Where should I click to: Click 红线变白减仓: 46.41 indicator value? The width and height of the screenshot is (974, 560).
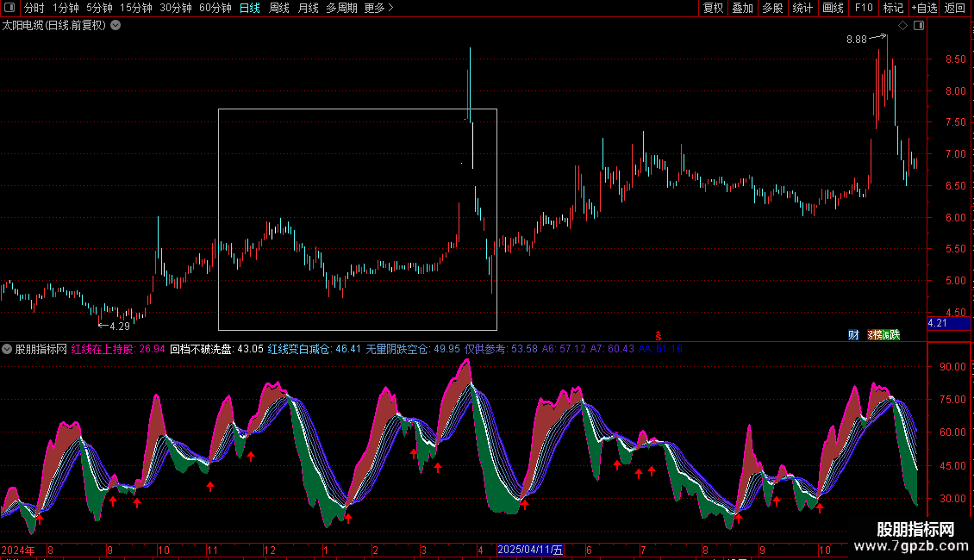coord(315,349)
